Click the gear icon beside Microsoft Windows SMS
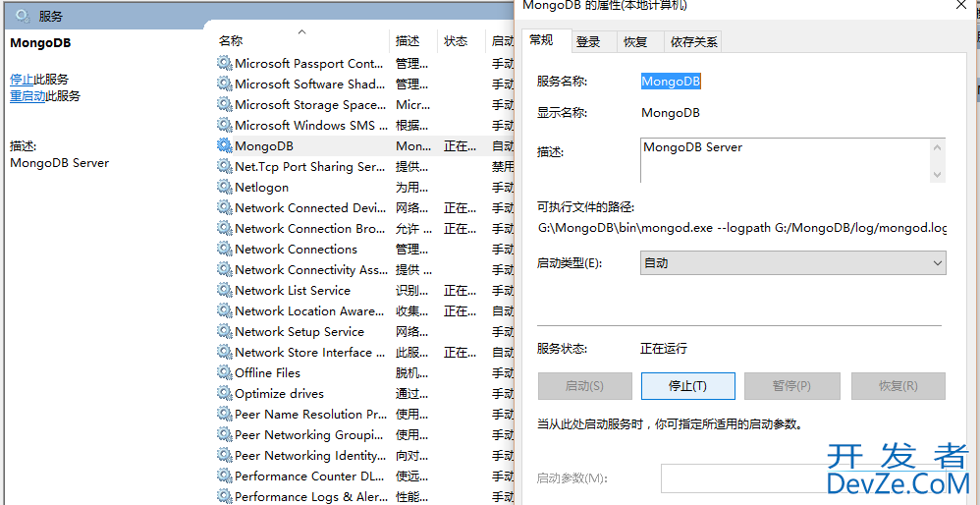Screen dimensions: 980x505 [x=224, y=125]
